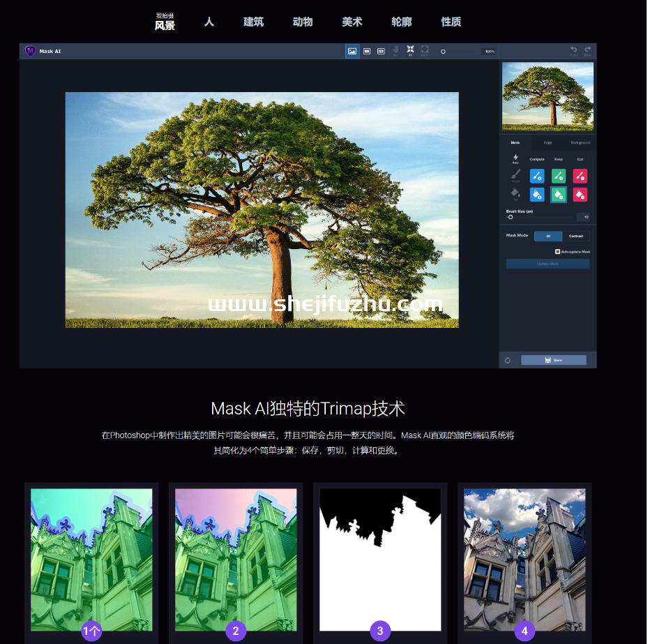Select the Pan hand tool
The image size is (648, 644).
[395, 50]
